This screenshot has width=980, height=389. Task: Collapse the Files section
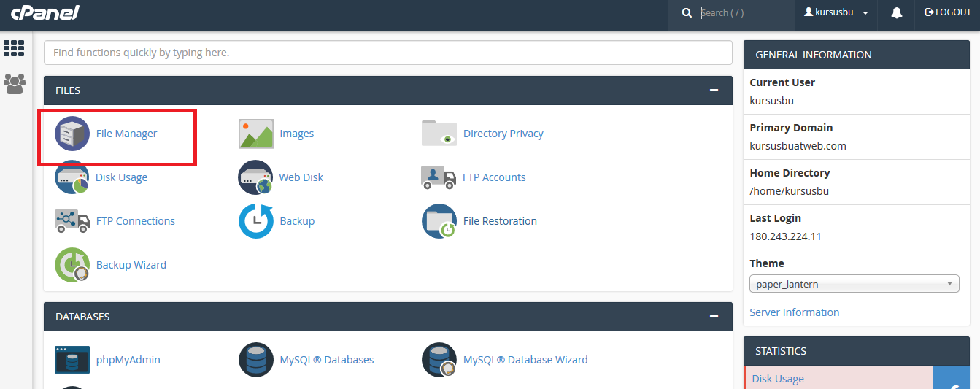[x=714, y=90]
